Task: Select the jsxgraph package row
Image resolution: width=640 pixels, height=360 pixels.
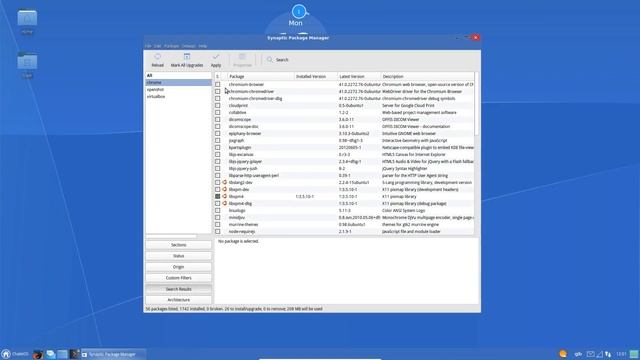Action: pyautogui.click(x=344, y=140)
